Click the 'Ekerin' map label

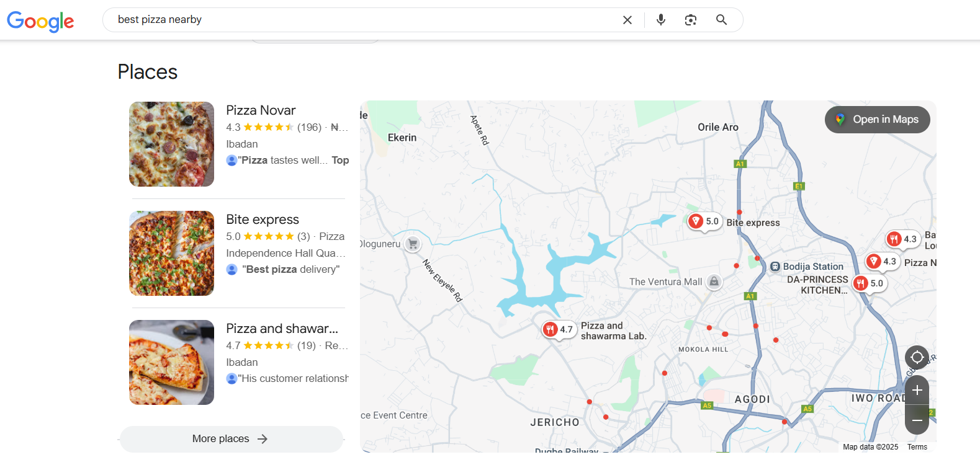point(402,138)
